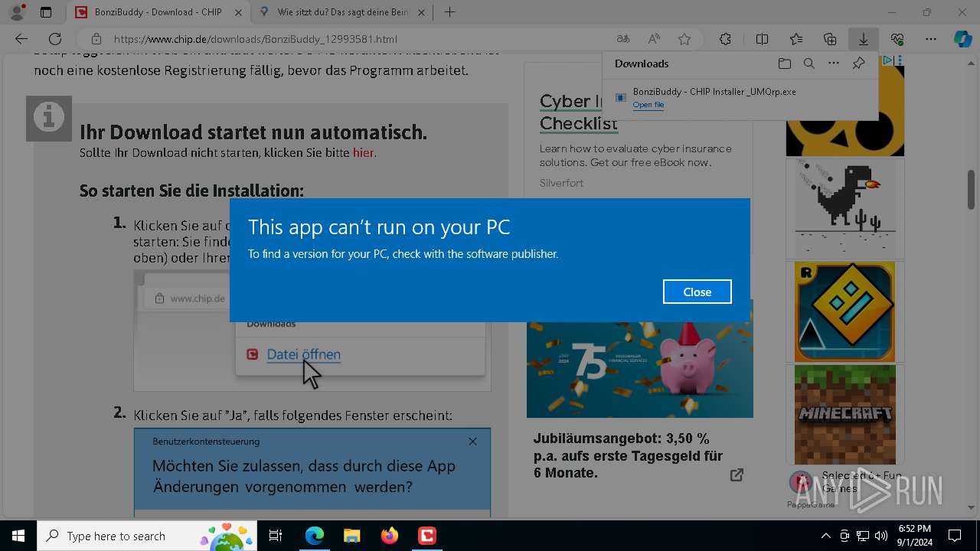
Task: Click the taskbar search box
Action: pos(149,536)
